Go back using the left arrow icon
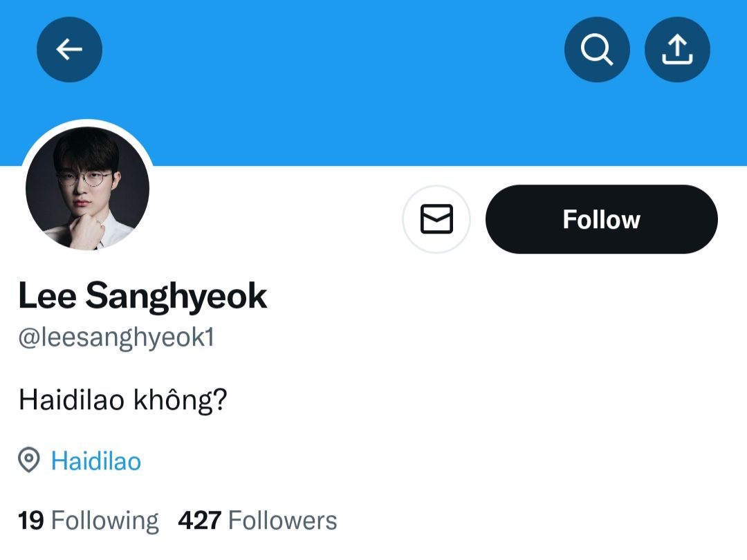Image resolution: width=747 pixels, height=560 pixels. point(69,50)
